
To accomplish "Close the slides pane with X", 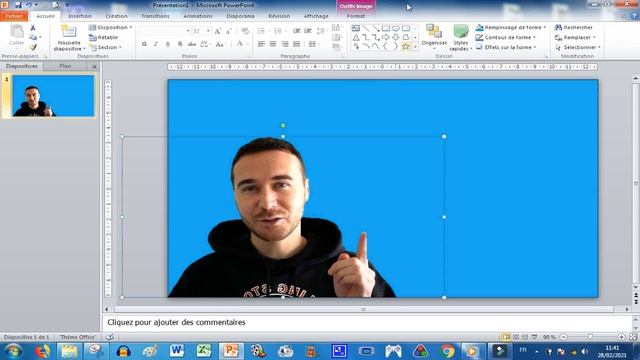I will (94, 66).
